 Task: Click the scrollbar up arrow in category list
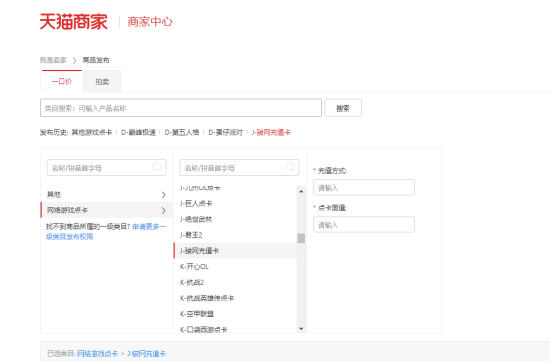[x=301, y=191]
